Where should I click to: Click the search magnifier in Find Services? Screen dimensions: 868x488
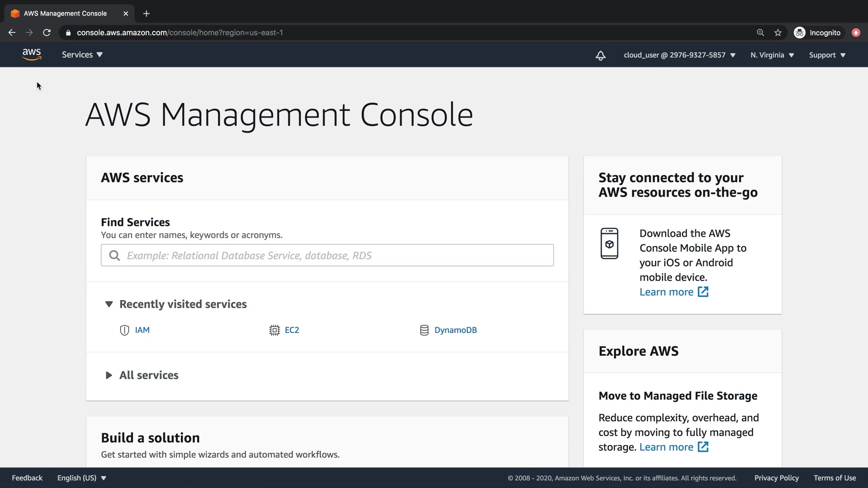(115, 256)
